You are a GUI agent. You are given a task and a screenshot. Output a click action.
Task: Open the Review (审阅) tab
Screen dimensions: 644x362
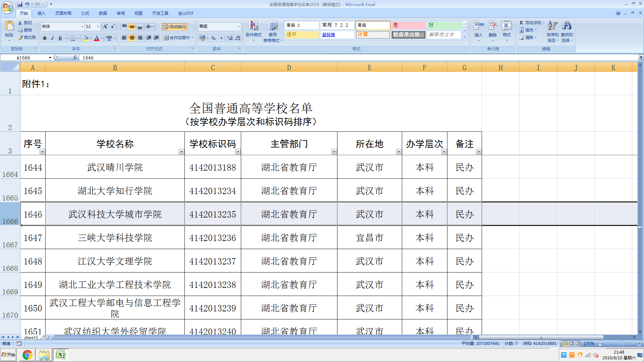coord(120,13)
